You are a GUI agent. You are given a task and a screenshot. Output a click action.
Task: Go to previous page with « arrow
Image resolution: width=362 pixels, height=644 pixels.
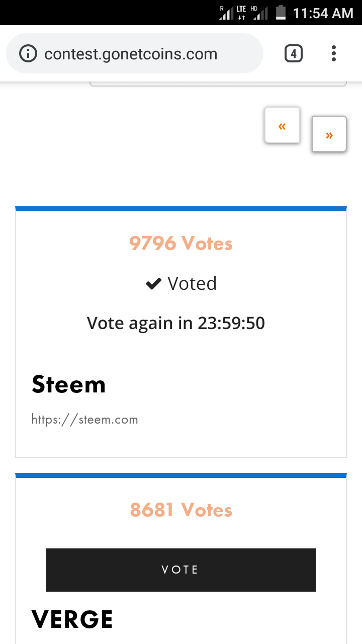coord(282,125)
